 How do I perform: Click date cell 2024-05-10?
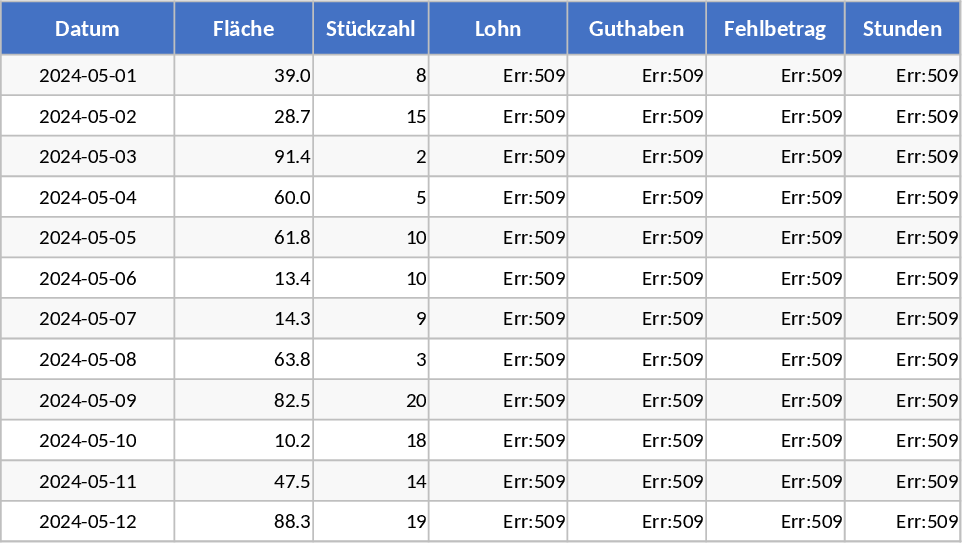87,441
